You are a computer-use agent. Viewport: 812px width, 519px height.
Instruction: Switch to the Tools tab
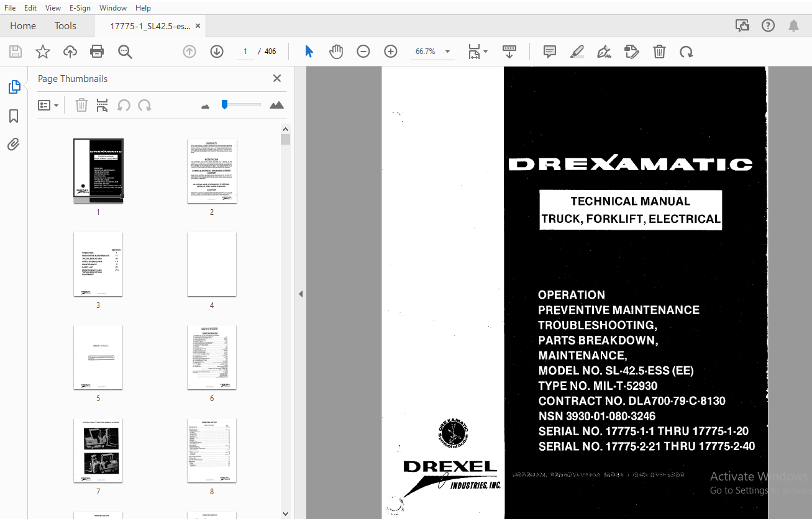click(x=65, y=25)
